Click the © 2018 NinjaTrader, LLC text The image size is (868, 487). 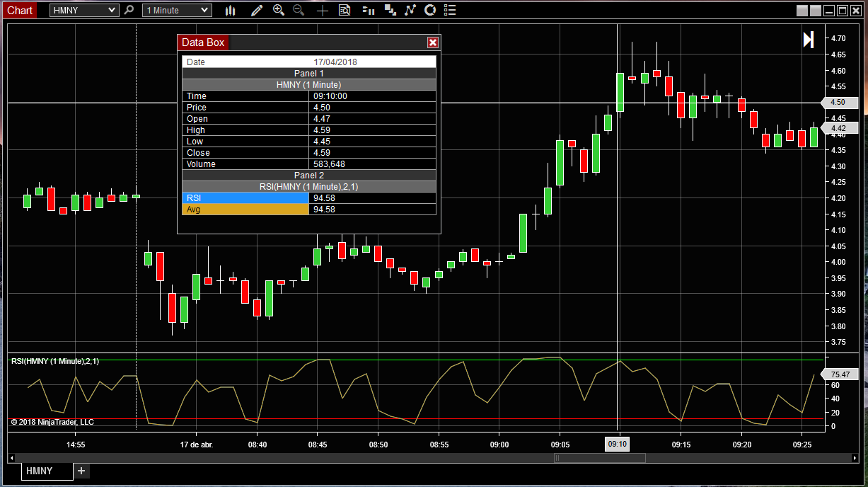click(x=52, y=422)
